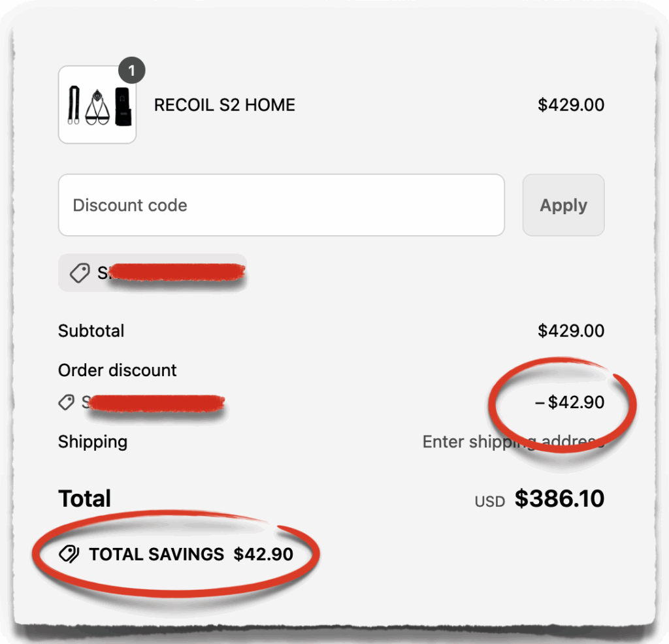Click the Subtotal row label
Image resolution: width=669 pixels, height=644 pixels.
pyautogui.click(x=91, y=331)
